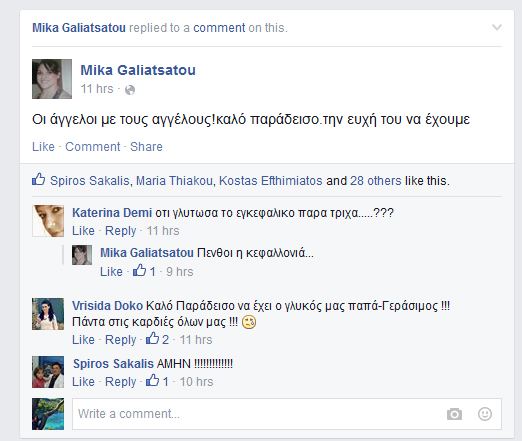Viewport: 522px width, 441px height.
Task: Reply to Katerina Demi's comment
Action: (121, 231)
